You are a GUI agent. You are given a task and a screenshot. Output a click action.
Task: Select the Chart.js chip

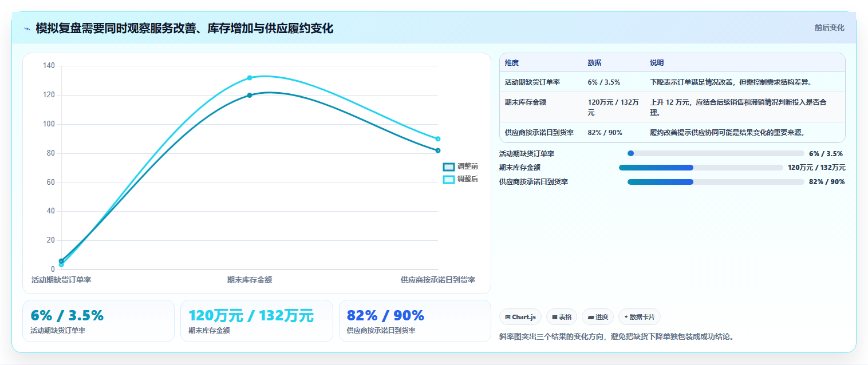(520, 317)
